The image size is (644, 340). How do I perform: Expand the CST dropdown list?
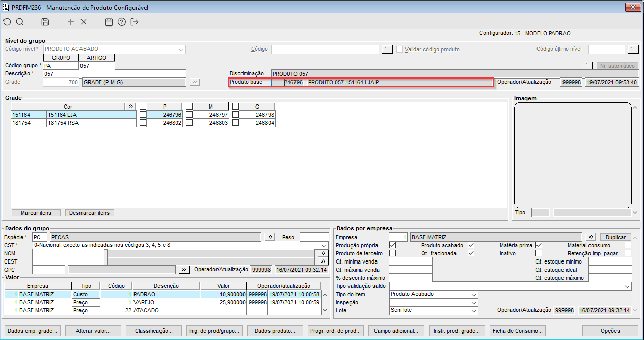(324, 245)
